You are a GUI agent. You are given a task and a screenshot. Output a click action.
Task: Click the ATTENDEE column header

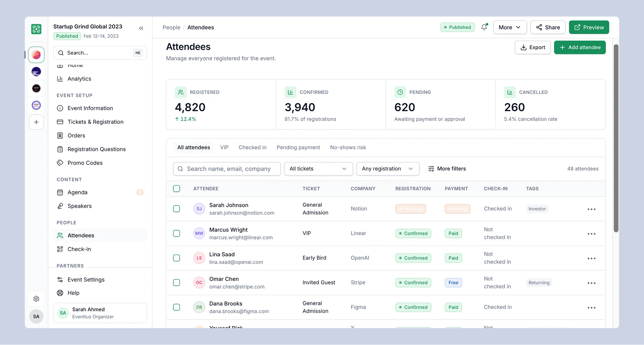[x=206, y=189]
